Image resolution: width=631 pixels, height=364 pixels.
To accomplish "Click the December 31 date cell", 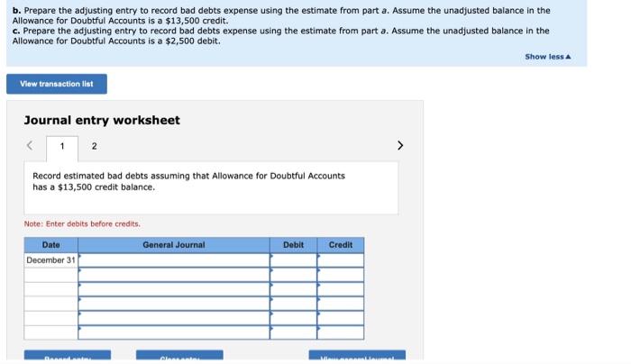I will 51,260.
